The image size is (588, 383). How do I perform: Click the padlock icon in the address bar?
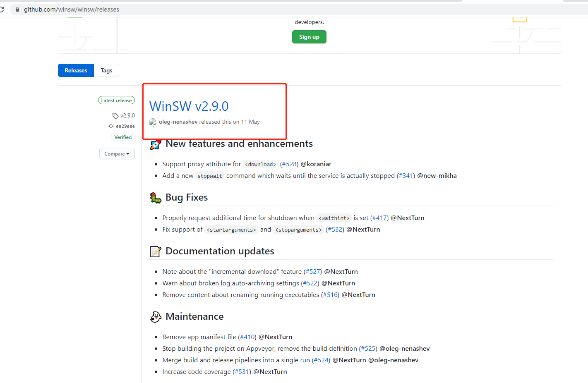[x=17, y=9]
